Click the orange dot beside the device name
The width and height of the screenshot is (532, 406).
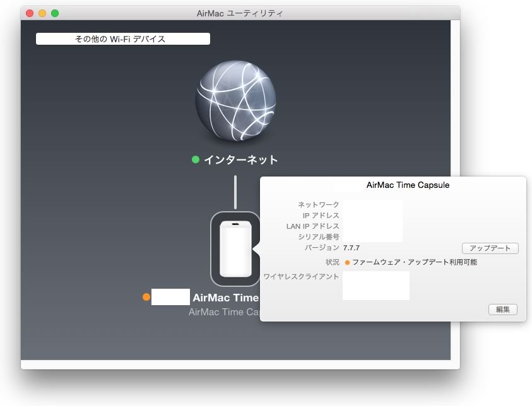146,297
